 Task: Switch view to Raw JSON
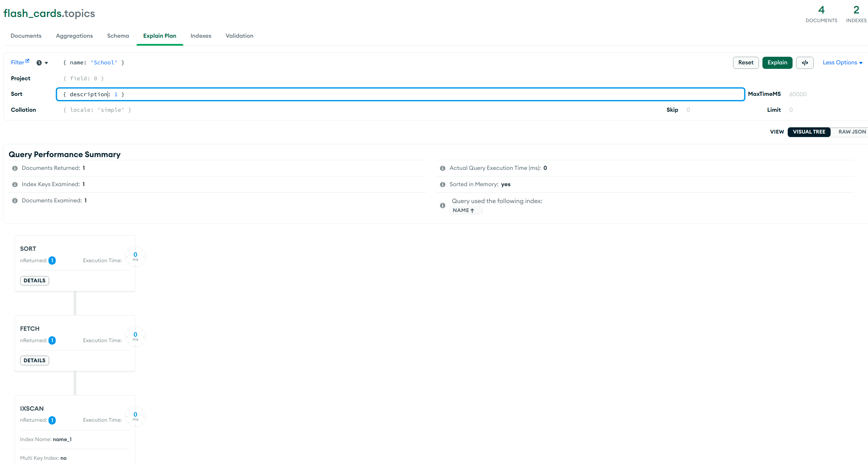click(x=851, y=132)
